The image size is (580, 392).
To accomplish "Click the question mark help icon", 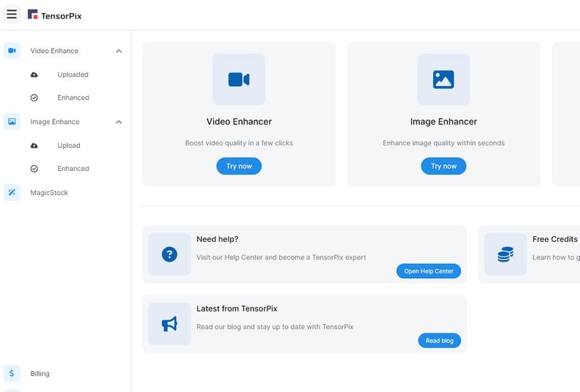I will pyautogui.click(x=170, y=254).
